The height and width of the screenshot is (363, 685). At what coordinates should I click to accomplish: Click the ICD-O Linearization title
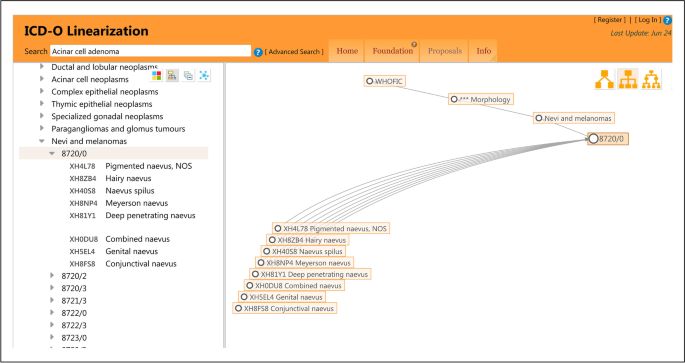click(86, 31)
